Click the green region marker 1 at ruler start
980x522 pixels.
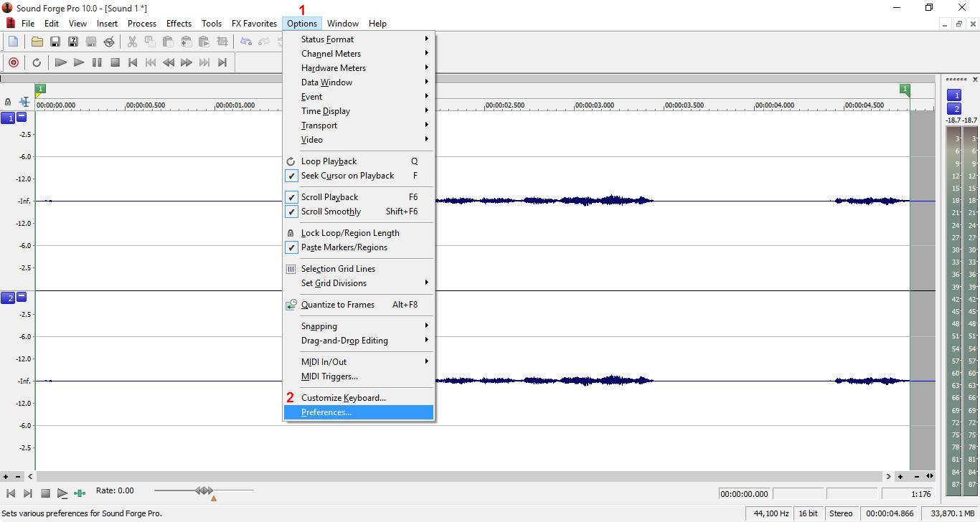pos(40,90)
